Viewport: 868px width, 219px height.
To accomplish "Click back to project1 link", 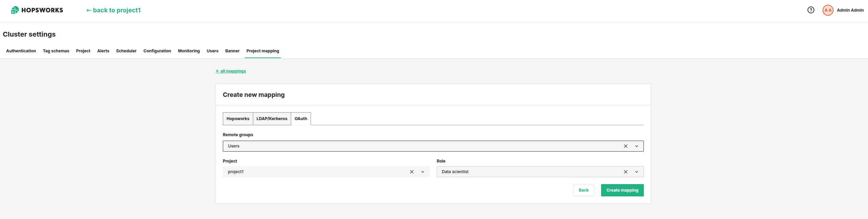I will [x=113, y=10].
